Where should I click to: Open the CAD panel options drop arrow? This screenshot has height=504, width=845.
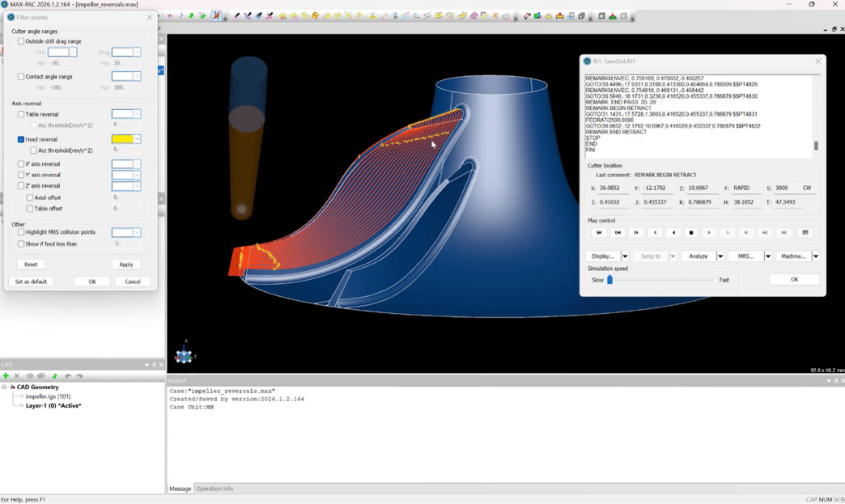pyautogui.click(x=146, y=365)
